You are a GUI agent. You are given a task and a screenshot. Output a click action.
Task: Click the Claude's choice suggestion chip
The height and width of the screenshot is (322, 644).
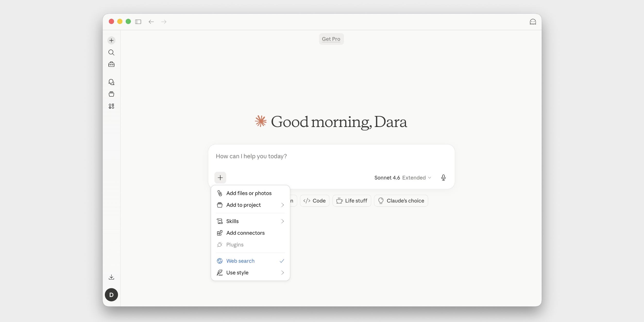401,201
